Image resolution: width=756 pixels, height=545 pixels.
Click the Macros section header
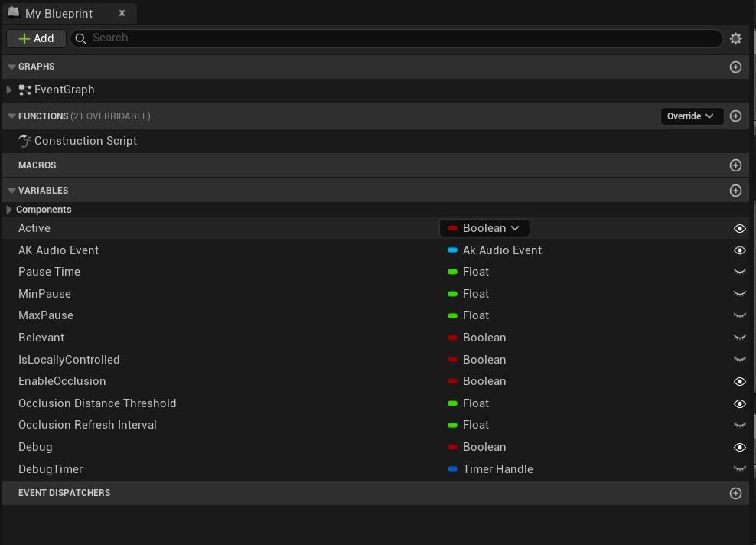pos(376,165)
